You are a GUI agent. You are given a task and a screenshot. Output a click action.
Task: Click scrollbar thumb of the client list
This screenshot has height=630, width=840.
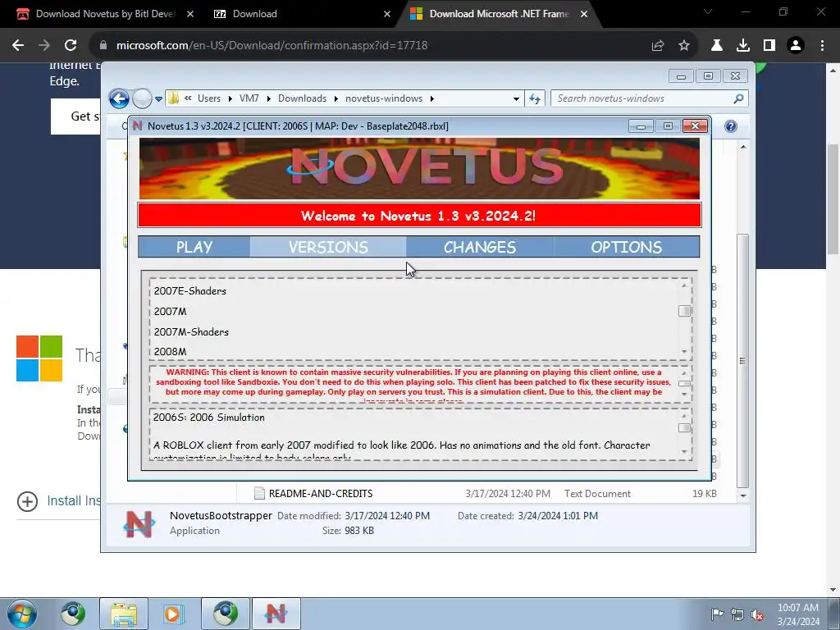[684, 311]
